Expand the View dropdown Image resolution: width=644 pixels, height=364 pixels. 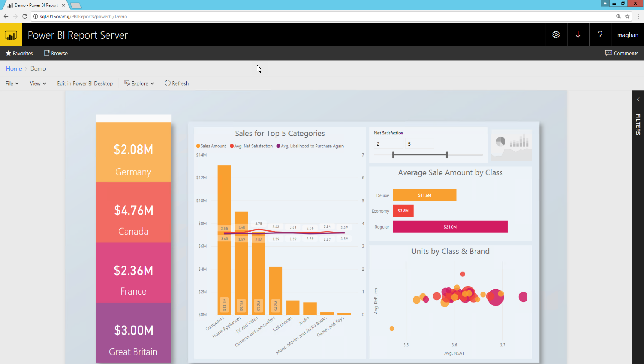tap(37, 83)
